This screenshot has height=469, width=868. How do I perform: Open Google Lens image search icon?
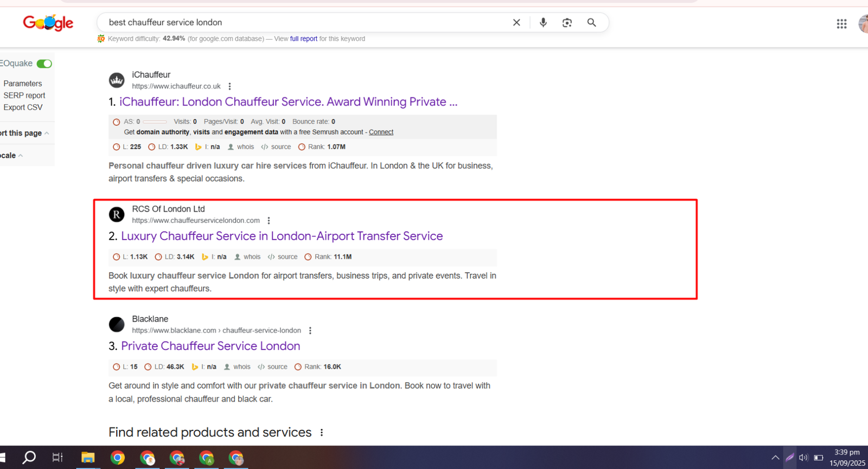[x=567, y=23]
